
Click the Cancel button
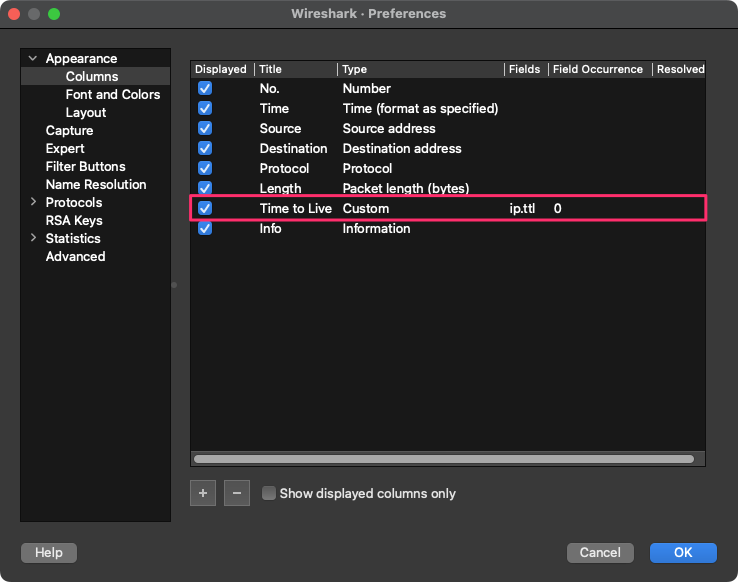coord(600,552)
